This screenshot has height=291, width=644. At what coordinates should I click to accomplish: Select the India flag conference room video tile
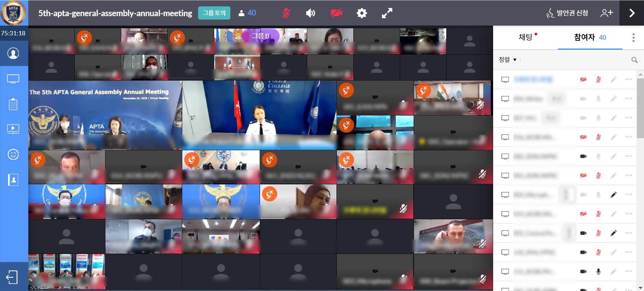(452, 98)
